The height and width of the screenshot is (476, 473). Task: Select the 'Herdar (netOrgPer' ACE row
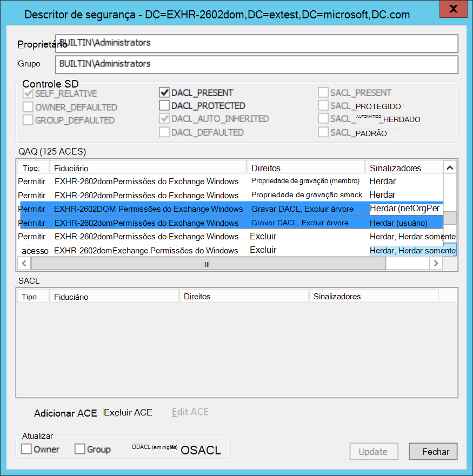click(x=230, y=209)
